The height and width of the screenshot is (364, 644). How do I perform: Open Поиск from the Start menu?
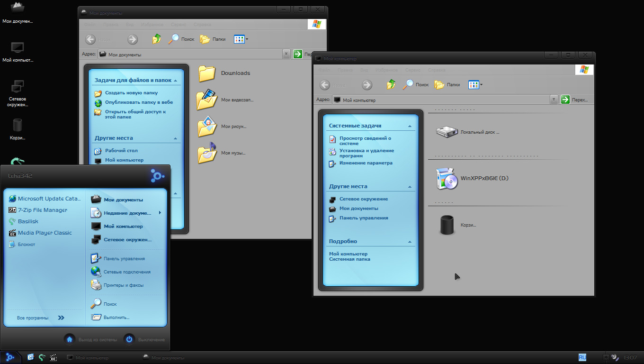click(x=104, y=304)
